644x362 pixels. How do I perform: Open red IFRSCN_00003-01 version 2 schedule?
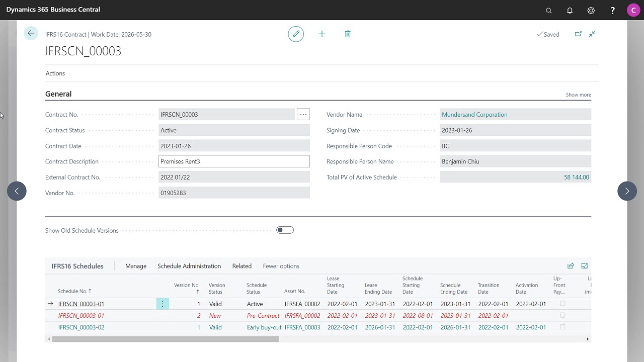(x=81, y=316)
